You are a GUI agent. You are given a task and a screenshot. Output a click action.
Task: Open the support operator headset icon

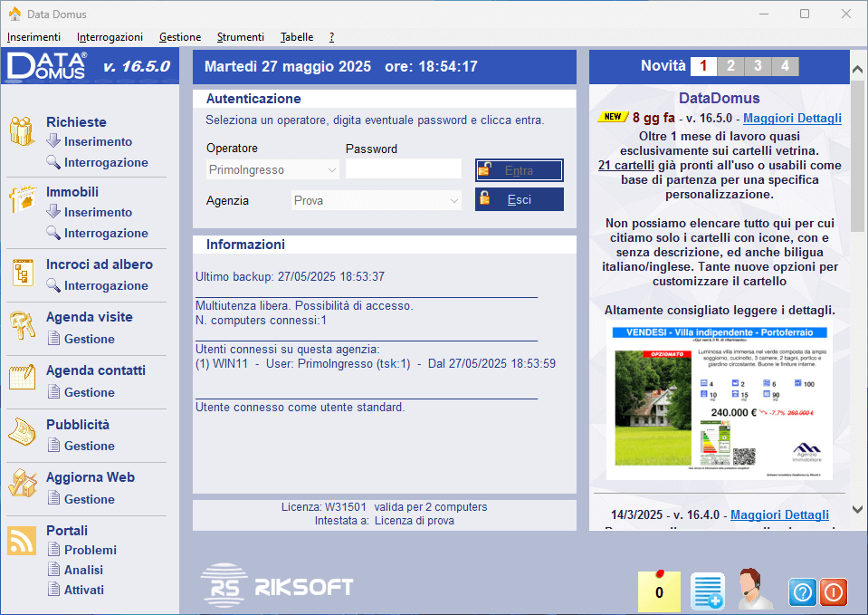click(755, 590)
